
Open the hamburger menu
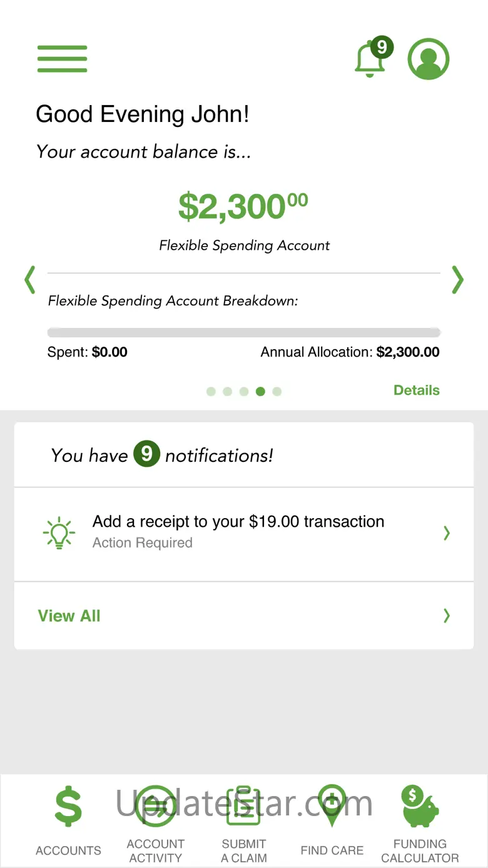click(x=62, y=59)
